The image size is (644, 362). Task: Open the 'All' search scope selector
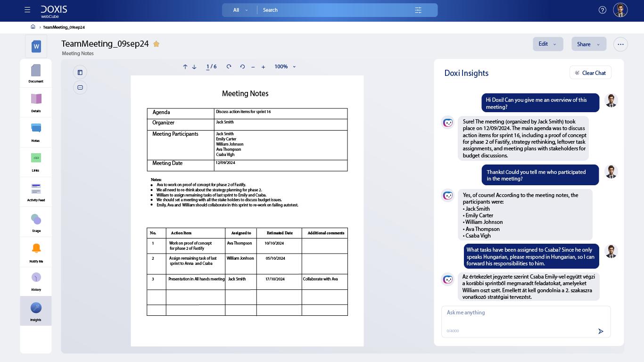(239, 9)
